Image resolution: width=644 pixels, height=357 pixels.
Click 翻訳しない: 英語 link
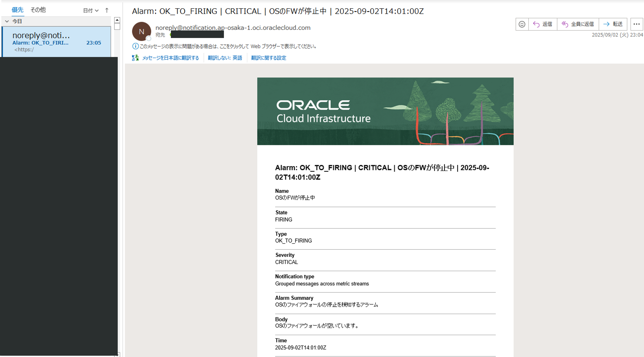225,58
